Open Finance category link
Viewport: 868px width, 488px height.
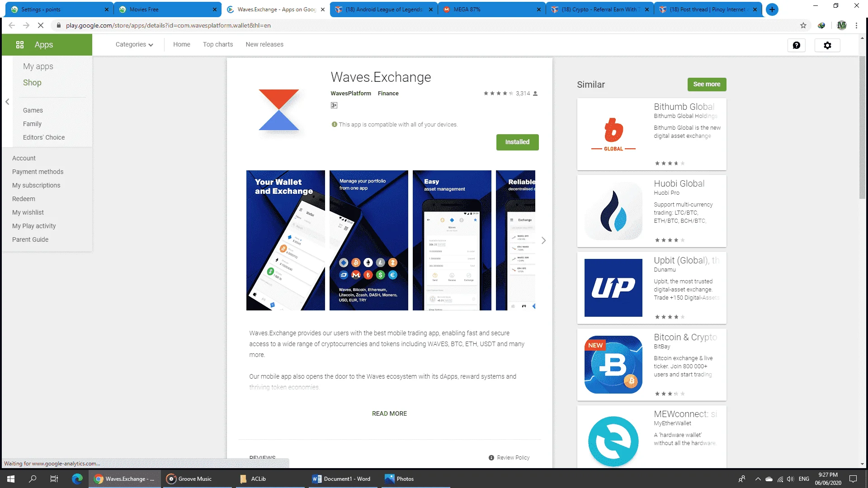tap(388, 94)
